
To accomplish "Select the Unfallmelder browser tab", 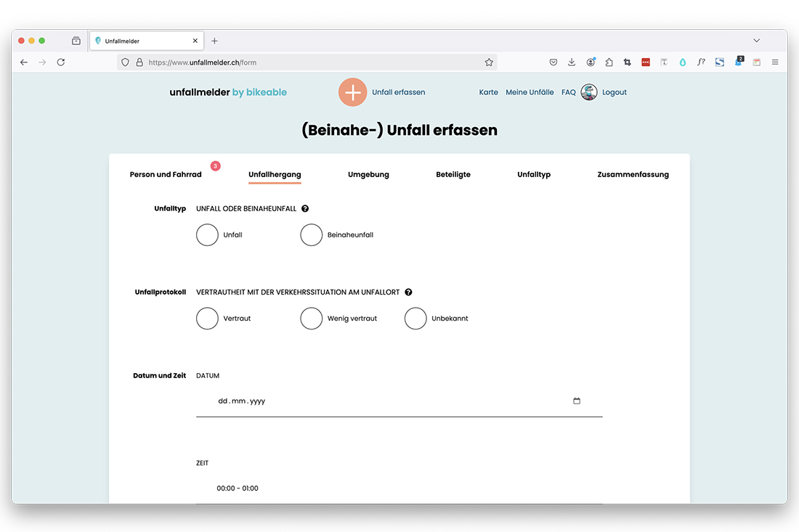I will click(x=147, y=41).
